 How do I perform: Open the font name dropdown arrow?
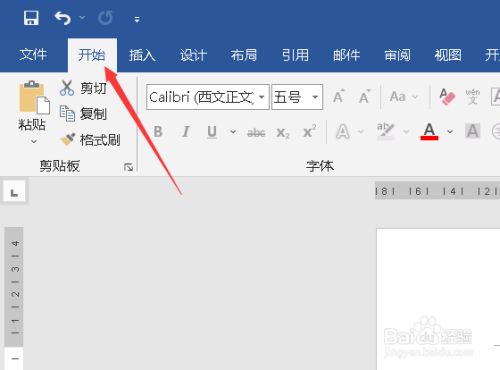[262, 97]
